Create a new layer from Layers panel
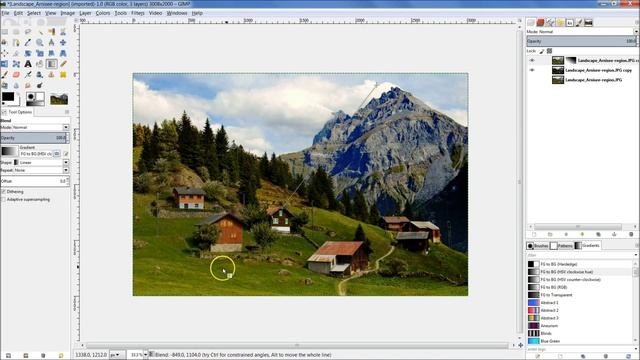 point(534,234)
